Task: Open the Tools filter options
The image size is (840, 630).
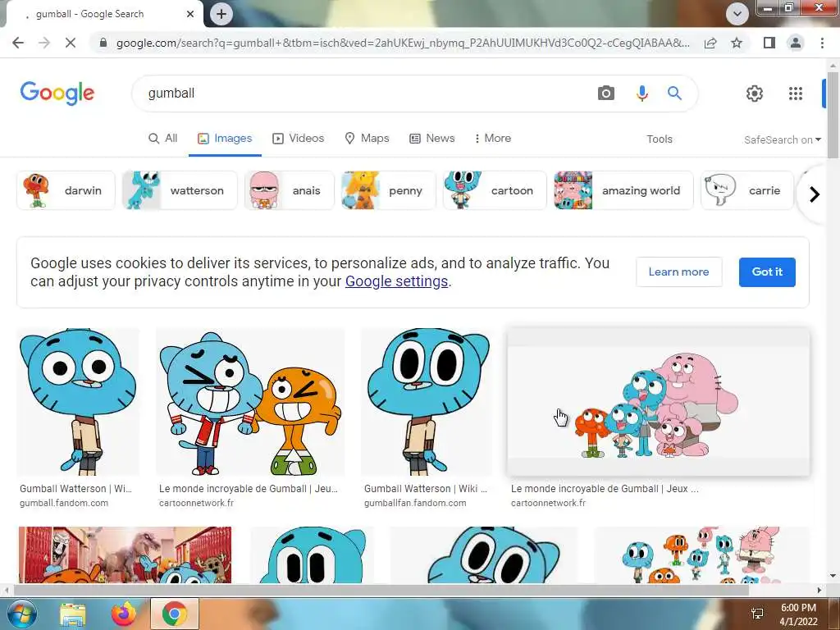Action: pyautogui.click(x=660, y=139)
